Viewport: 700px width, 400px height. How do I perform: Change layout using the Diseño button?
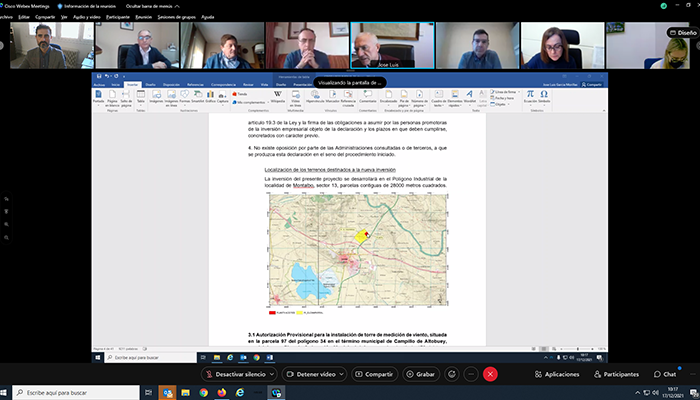680,32
